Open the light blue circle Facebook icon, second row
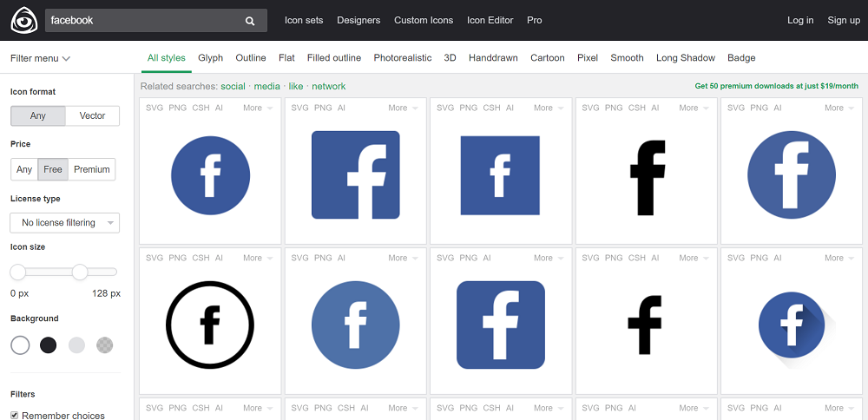This screenshot has width=868, height=420. pos(355,325)
